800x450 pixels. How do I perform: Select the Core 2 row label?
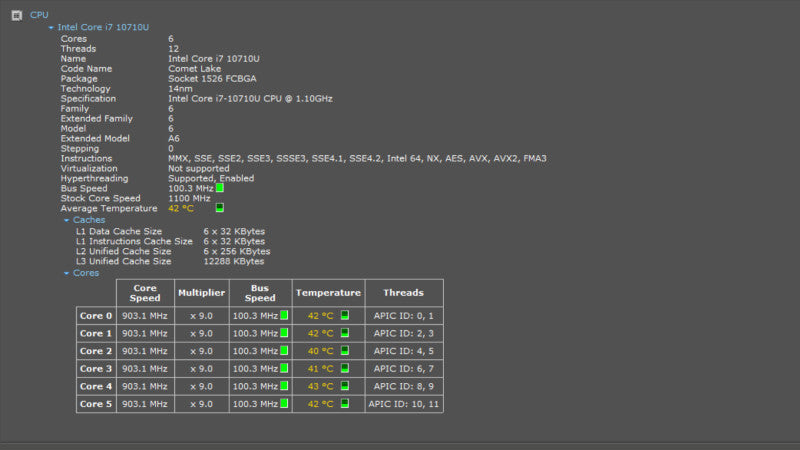(x=96, y=351)
